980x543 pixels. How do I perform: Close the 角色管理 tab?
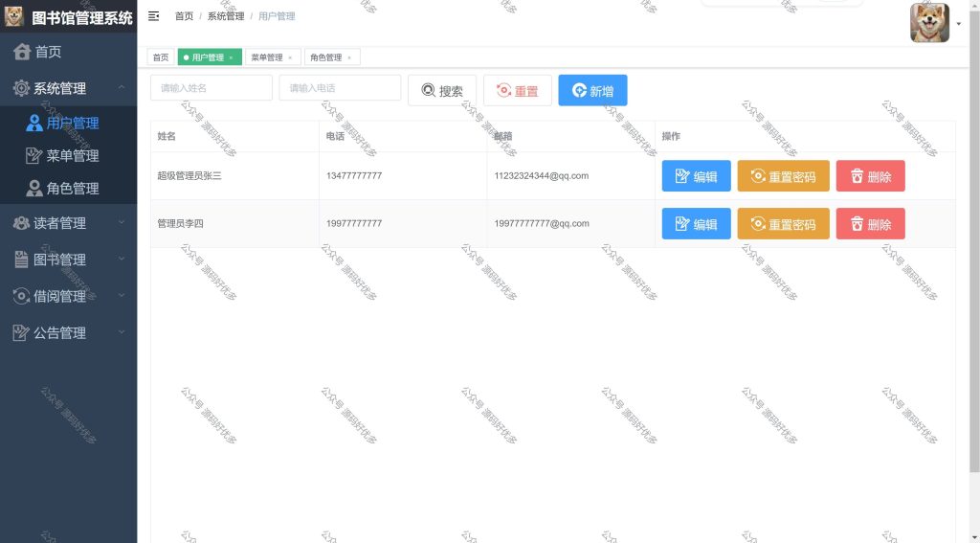[348, 57]
